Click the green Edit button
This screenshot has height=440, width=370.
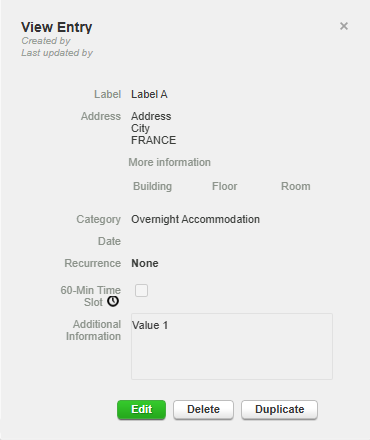pos(141,409)
